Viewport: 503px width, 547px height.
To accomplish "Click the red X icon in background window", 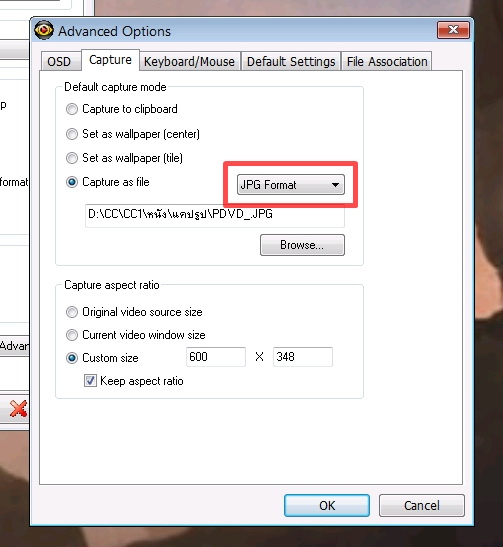I will pyautogui.click(x=18, y=409).
